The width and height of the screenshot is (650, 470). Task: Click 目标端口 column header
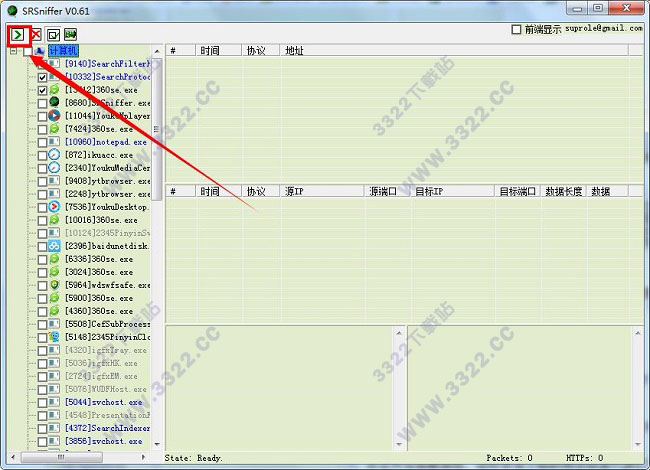(x=517, y=191)
